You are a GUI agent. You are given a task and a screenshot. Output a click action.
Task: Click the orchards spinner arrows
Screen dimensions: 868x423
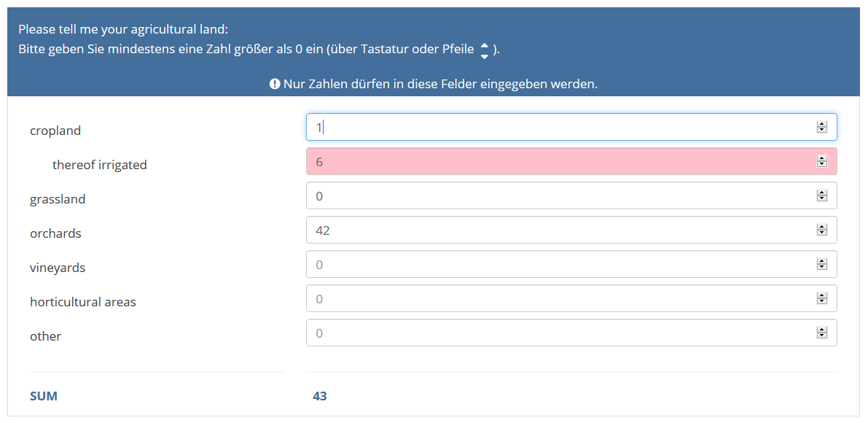click(822, 230)
